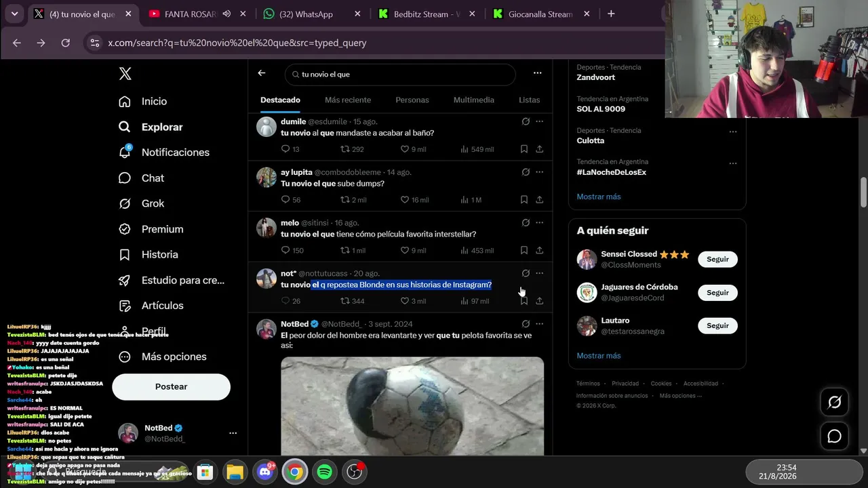Click the back arrow beside search box
Viewport: 868px width, 488px height.
click(262, 73)
